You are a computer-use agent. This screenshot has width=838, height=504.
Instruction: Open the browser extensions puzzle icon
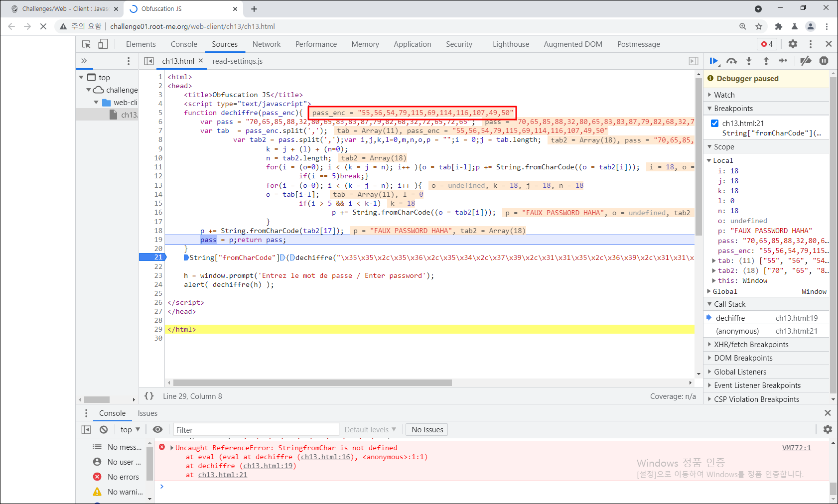click(778, 26)
